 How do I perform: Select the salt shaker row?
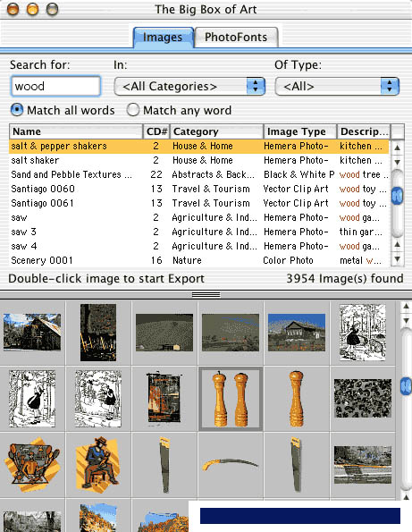pyautogui.click(x=198, y=160)
